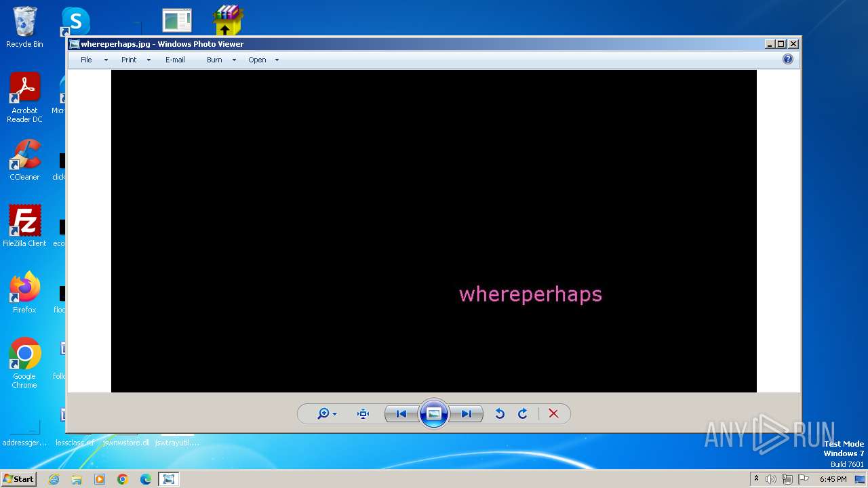Click the displayed whereperhaps image
Image resolution: width=868 pixels, height=488 pixels.
pos(433,231)
